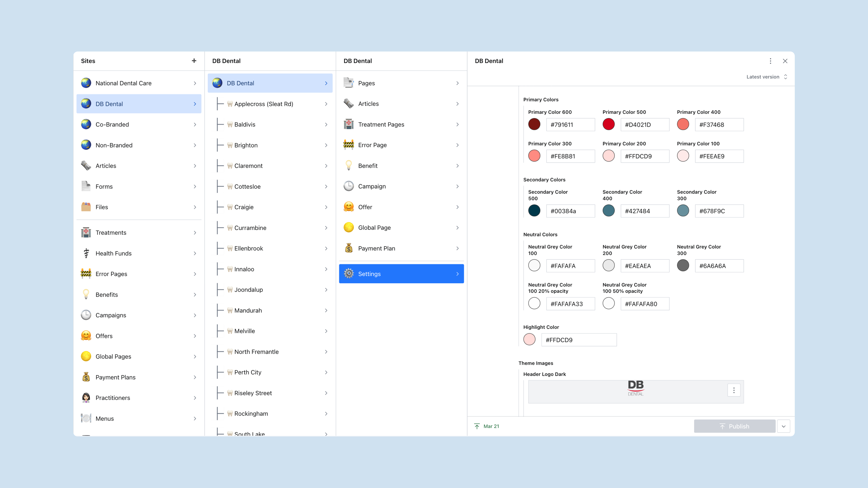Image resolution: width=868 pixels, height=488 pixels.
Task: Click the Benefits lightbulb icon
Action: (x=86, y=294)
